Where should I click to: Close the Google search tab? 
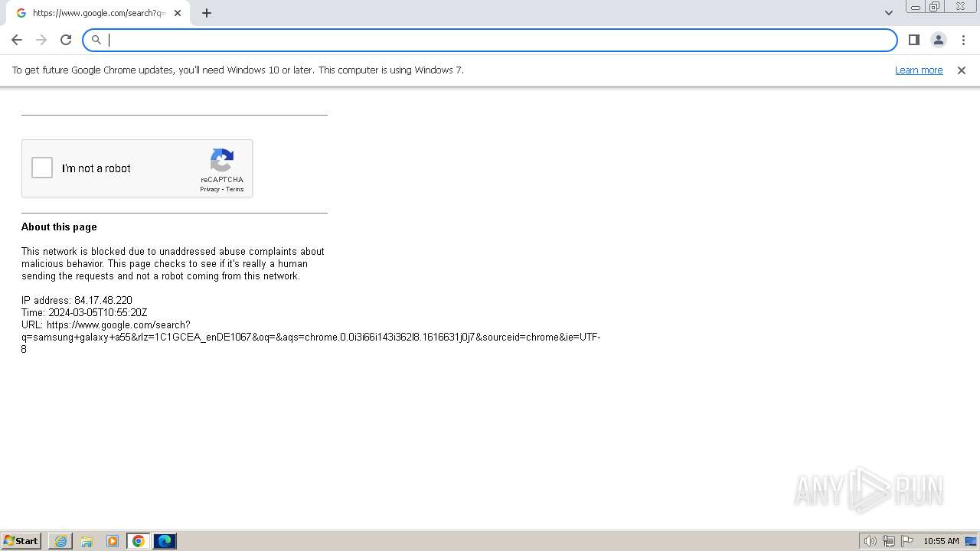tap(178, 13)
